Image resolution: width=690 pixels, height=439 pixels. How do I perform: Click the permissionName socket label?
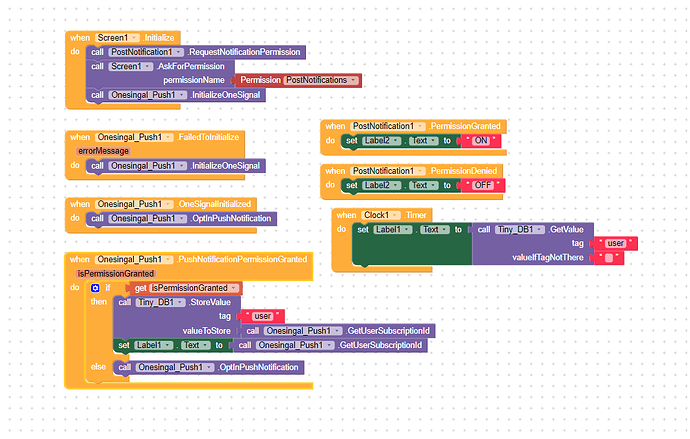tap(194, 80)
